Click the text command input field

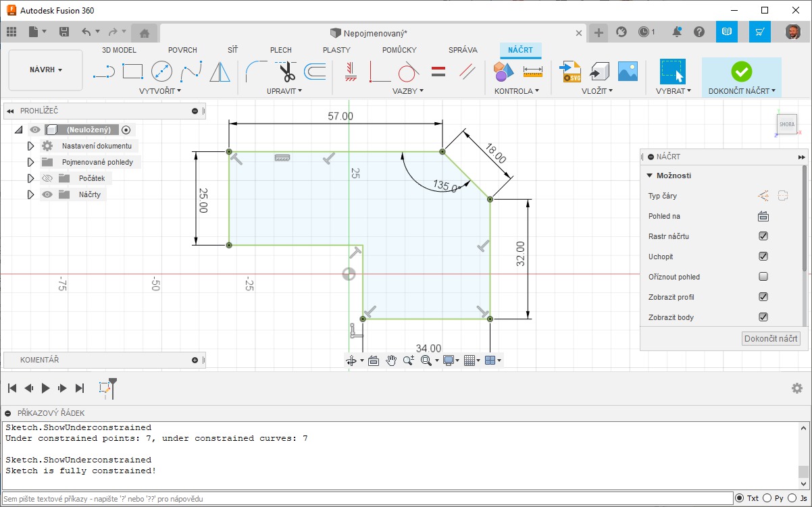click(365, 498)
